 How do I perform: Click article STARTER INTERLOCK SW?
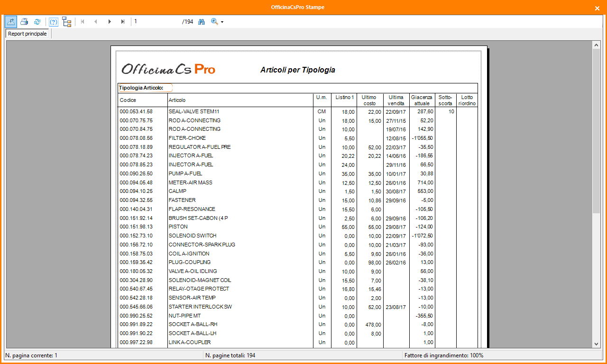coord(200,307)
